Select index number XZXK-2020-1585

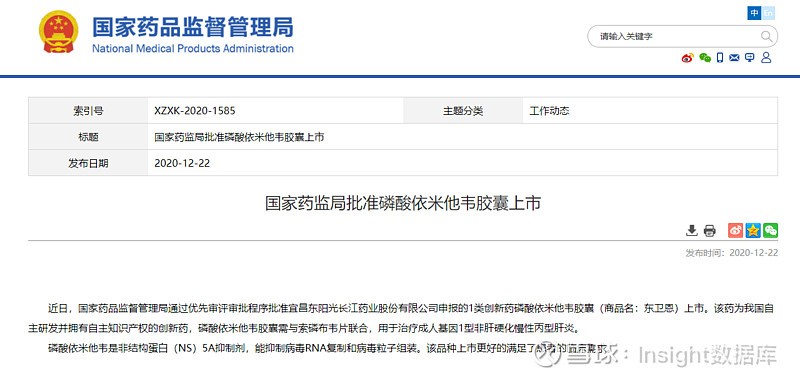pos(194,111)
